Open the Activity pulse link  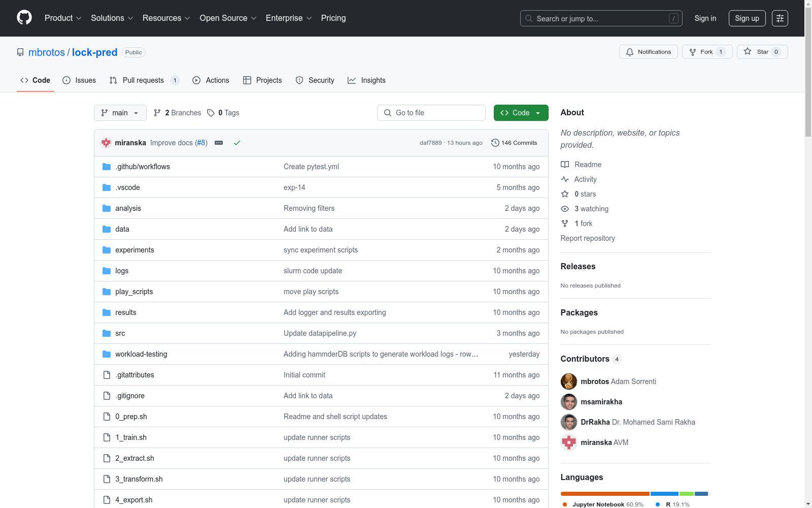coord(579,179)
